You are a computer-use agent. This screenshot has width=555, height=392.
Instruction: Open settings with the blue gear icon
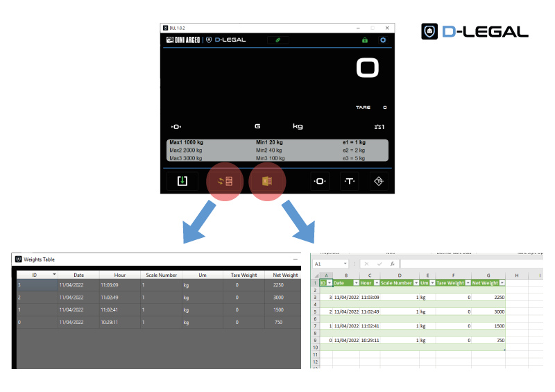383,40
